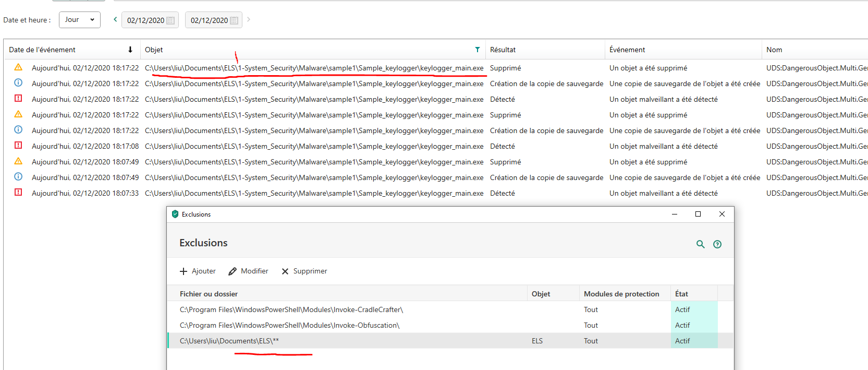
Task: Maximize the Exclusions window
Action: [x=698, y=214]
